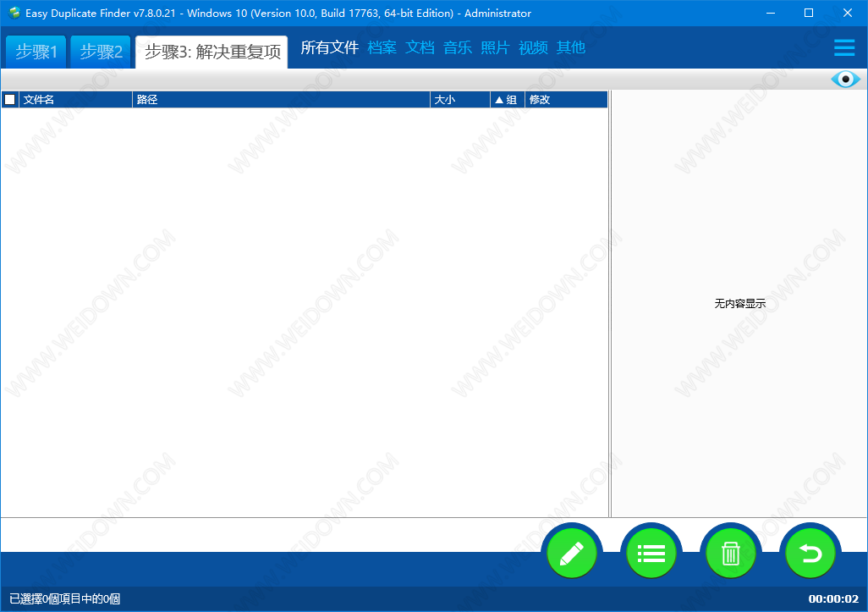868x612 pixels.
Task: Click the Easy Duplicate Finder app icon
Action: 14,13
